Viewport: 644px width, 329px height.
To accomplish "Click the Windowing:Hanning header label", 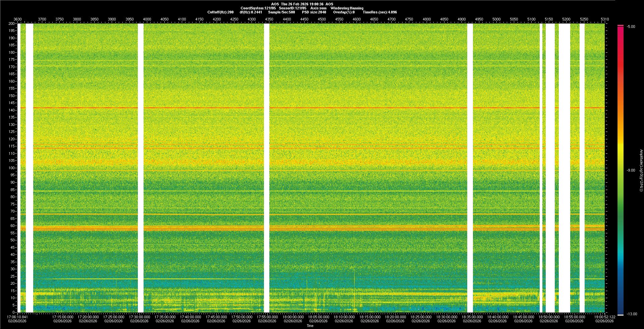I will [x=347, y=8].
